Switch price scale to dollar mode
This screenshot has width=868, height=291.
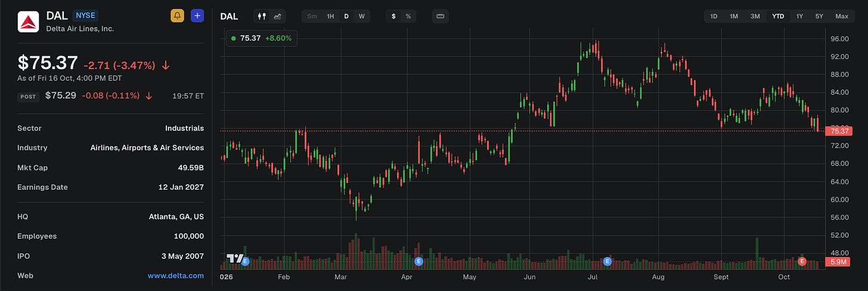[x=393, y=16]
